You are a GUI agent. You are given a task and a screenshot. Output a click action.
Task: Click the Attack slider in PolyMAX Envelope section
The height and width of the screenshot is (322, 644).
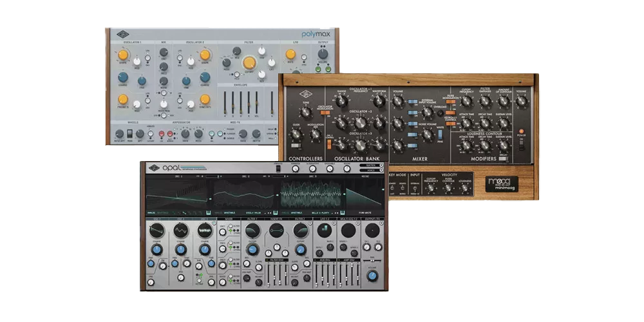[225, 102]
